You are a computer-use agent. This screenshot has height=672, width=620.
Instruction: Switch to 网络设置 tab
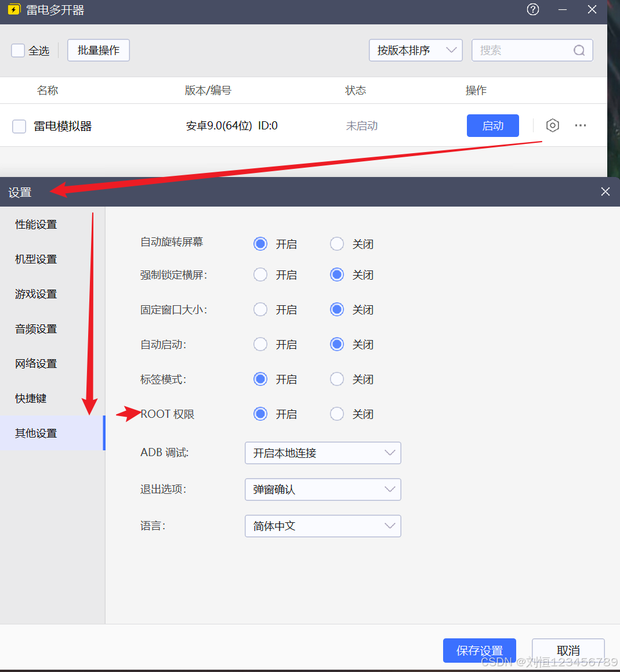coord(52,363)
